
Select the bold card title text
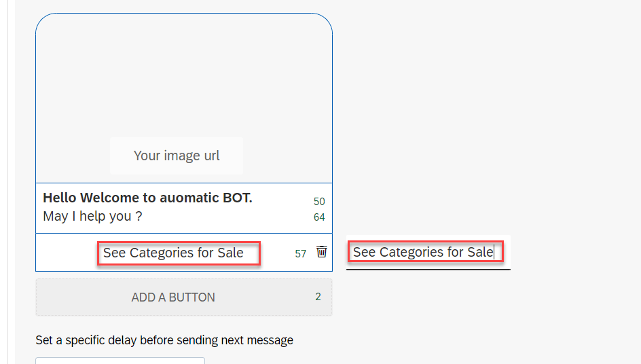tap(147, 198)
